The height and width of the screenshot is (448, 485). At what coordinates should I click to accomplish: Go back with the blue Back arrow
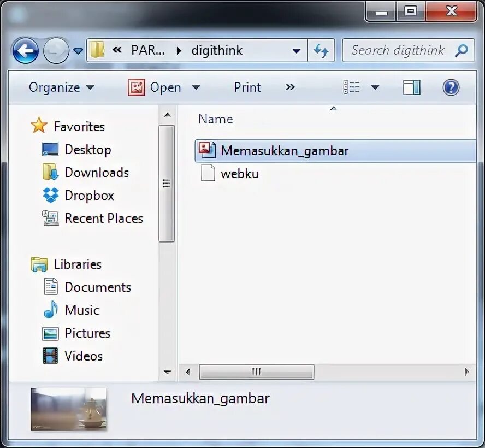tap(26, 50)
